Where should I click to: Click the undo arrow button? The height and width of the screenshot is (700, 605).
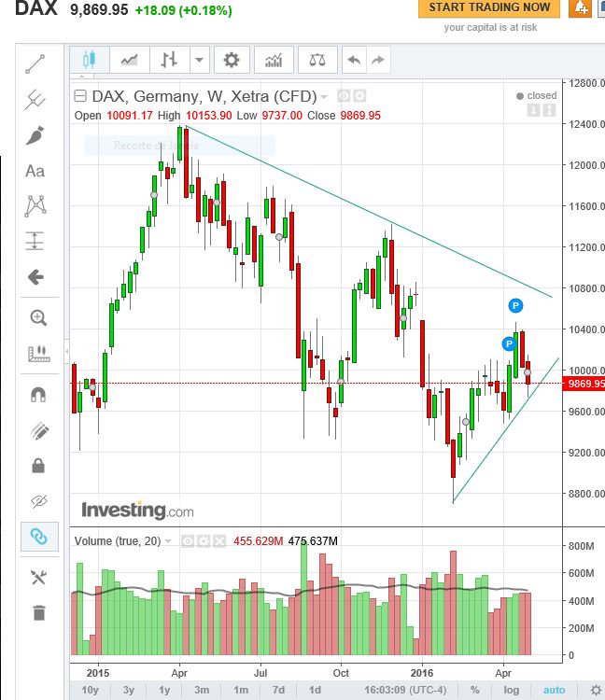(354, 61)
